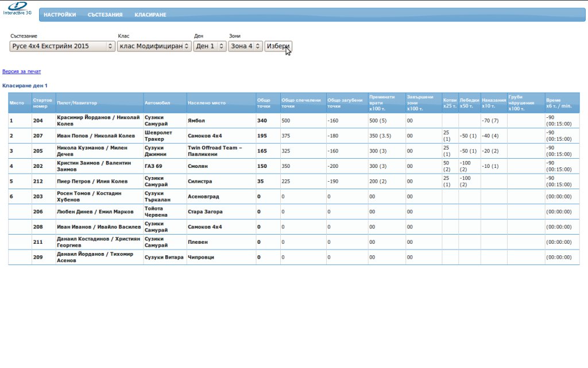The image size is (588, 368).
Task: Click the Interactive 3G logo
Action: click(17, 8)
